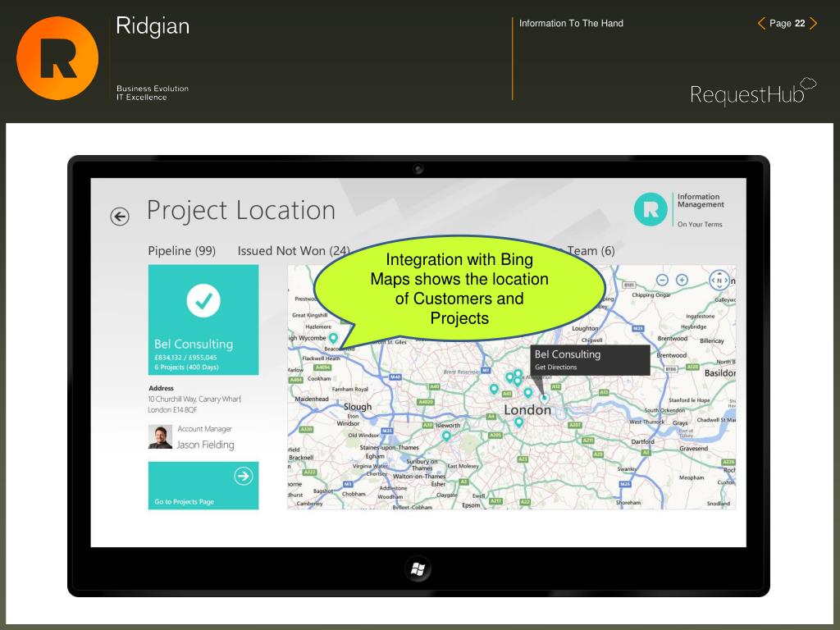Select the map pin below London label

518,422
